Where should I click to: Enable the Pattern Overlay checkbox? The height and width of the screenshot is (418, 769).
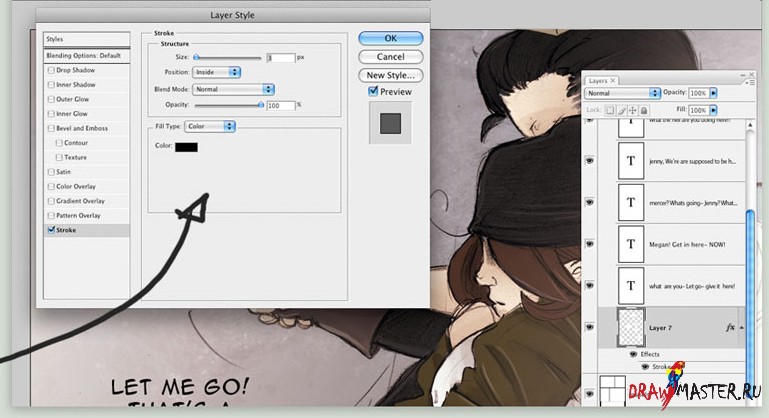point(51,215)
